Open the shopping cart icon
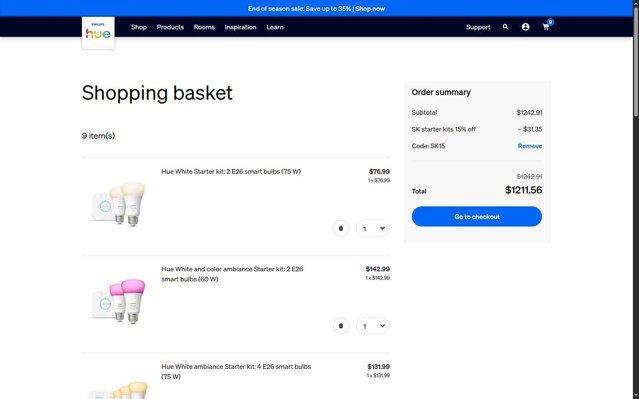This screenshot has width=639, height=399. [x=546, y=27]
